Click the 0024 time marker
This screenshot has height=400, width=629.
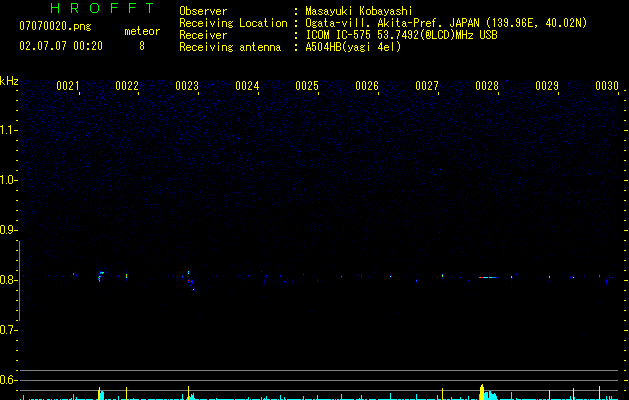[247, 86]
